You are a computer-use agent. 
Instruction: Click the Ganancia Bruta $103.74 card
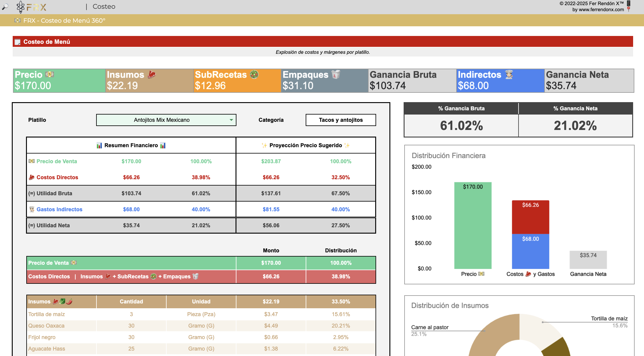pyautogui.click(x=412, y=81)
